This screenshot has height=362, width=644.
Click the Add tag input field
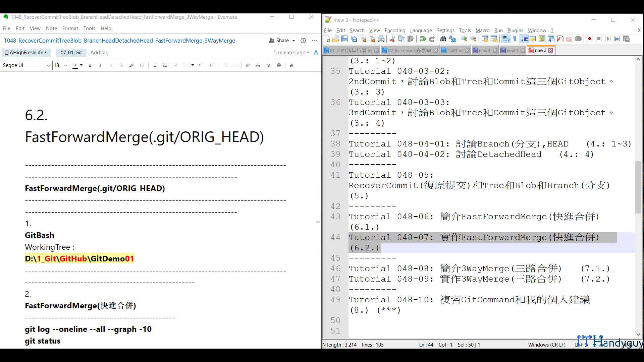(x=101, y=53)
